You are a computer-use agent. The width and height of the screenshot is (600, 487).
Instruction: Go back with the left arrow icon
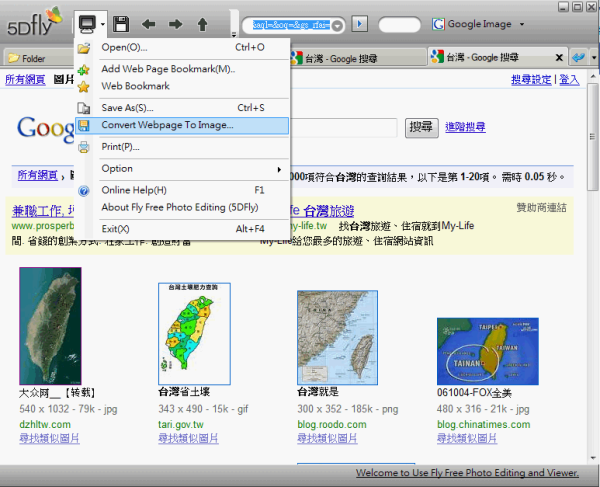pos(149,23)
